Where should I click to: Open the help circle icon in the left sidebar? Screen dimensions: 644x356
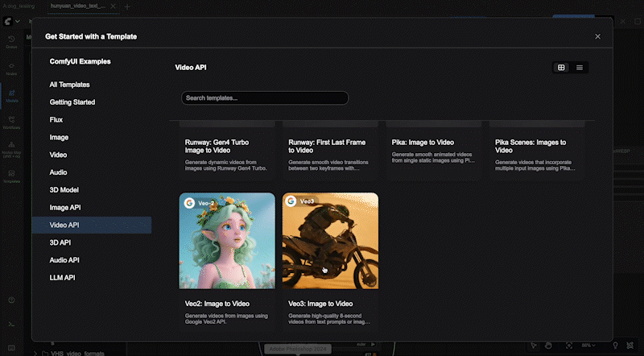[x=11, y=300]
